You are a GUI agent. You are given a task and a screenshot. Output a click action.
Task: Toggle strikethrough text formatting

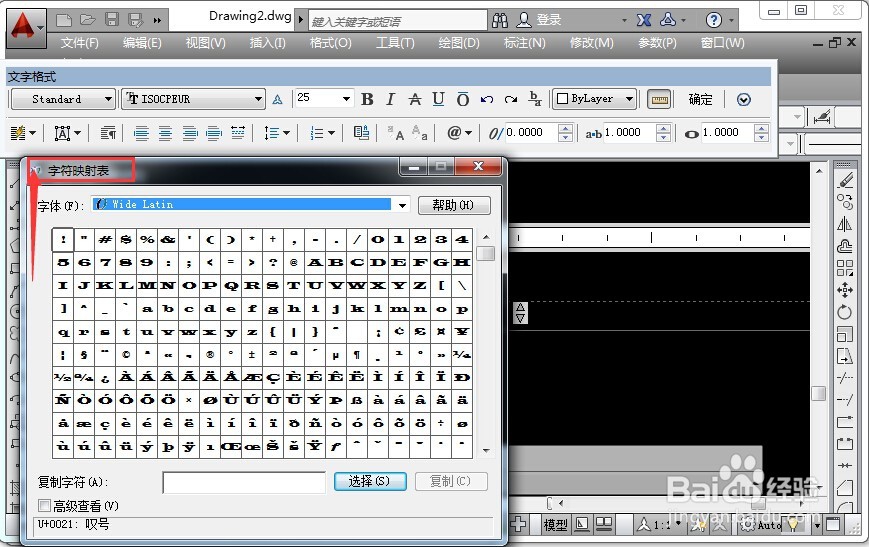(x=415, y=99)
